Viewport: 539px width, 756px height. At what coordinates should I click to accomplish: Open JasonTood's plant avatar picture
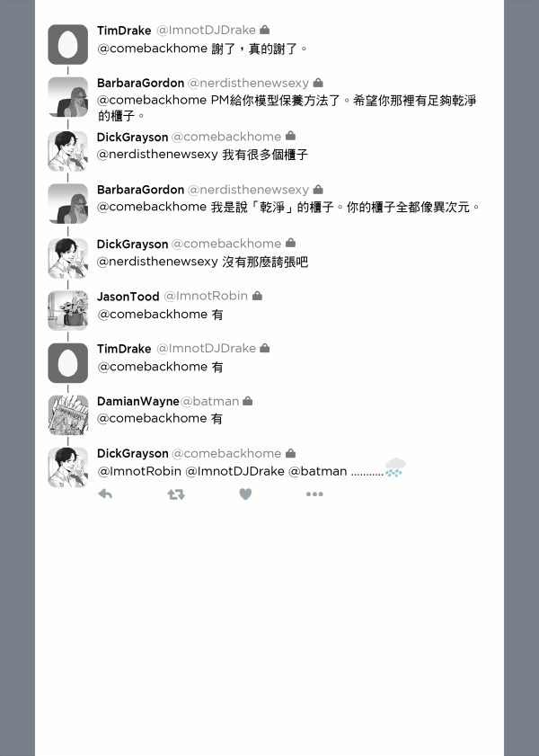point(68,310)
